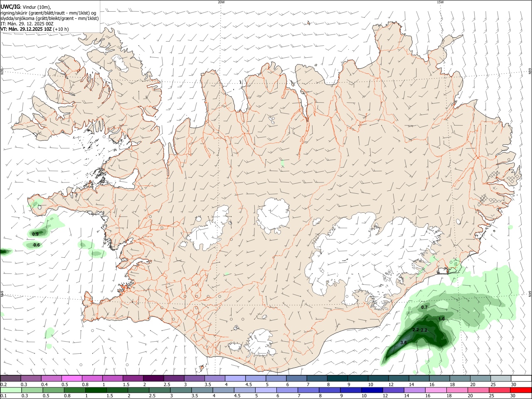The width and height of the screenshot is (532, 399).
Task: Click the 'UWC/IG: Vindur (10m)' title text
Action: coord(26,7)
